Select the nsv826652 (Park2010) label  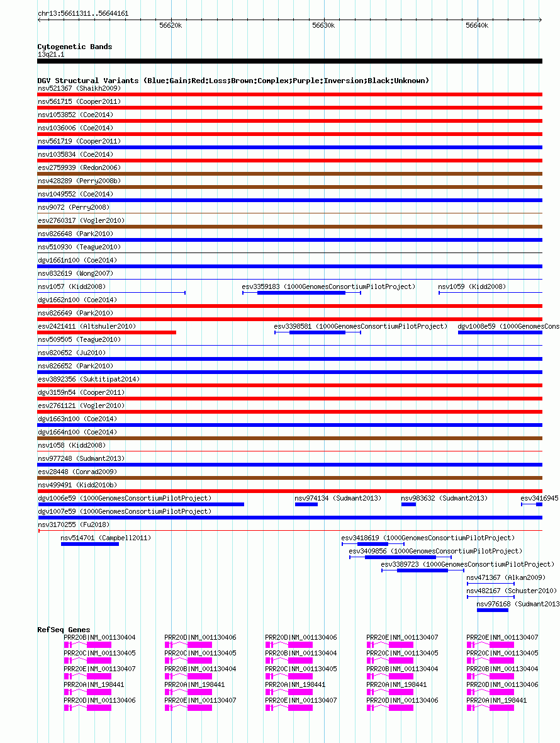click(x=76, y=366)
